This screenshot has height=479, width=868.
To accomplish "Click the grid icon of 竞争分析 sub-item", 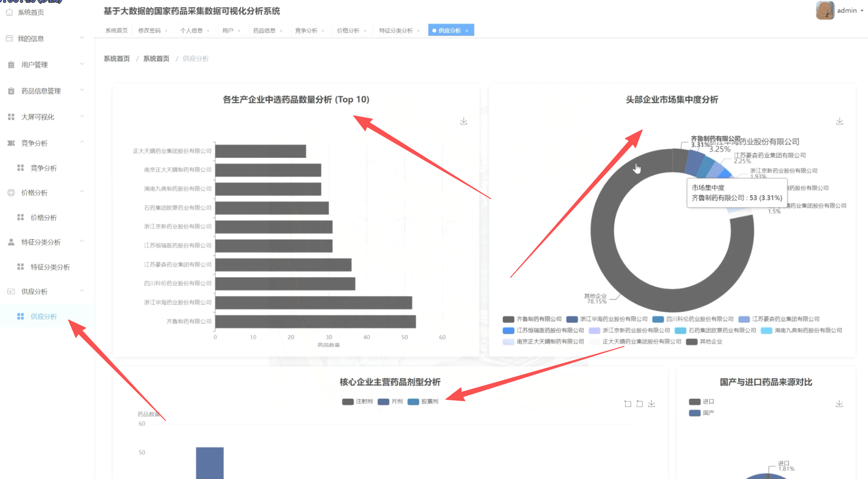I will coord(21,168).
